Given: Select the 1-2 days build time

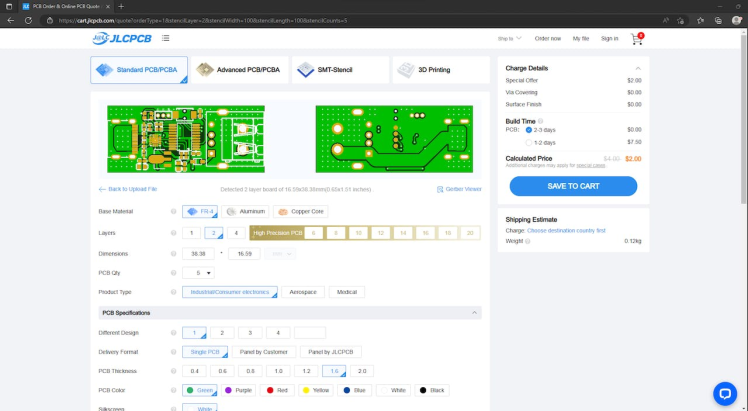Looking at the screenshot, I should [x=529, y=142].
